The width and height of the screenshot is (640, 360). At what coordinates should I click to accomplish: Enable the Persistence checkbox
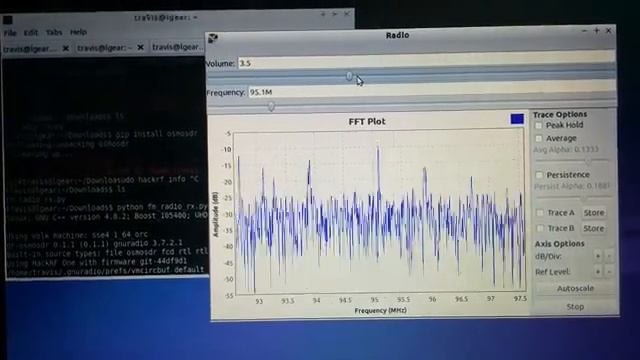pyautogui.click(x=539, y=175)
